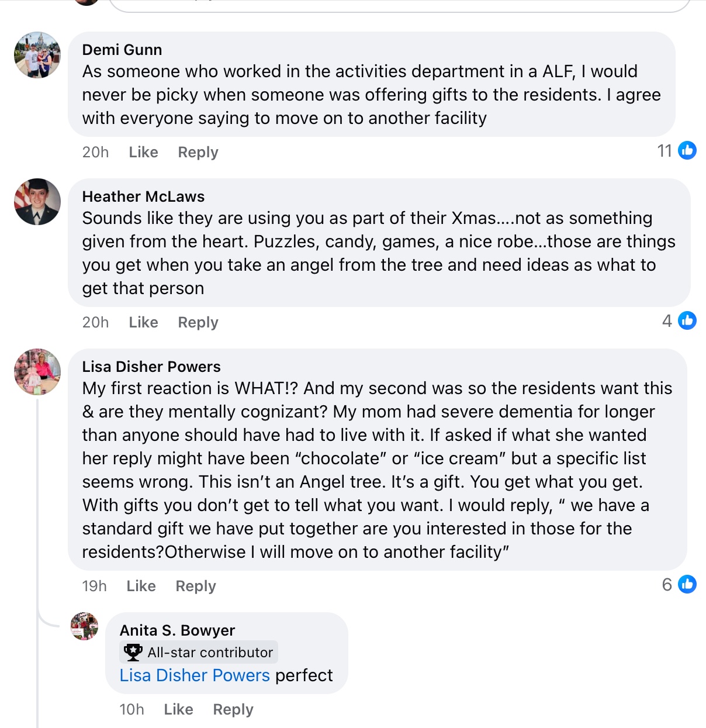Open Heather McLaws' name link
The image size is (706, 728).
pyautogui.click(x=143, y=196)
